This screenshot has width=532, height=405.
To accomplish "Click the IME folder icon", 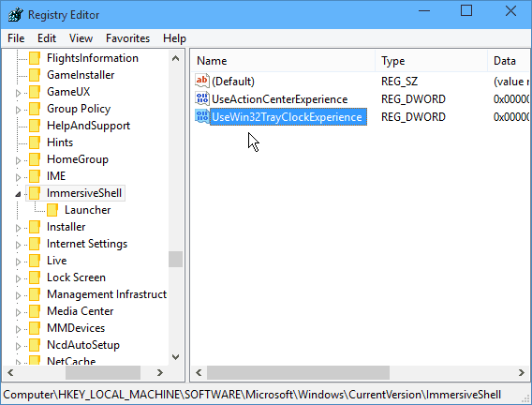I will click(35, 176).
